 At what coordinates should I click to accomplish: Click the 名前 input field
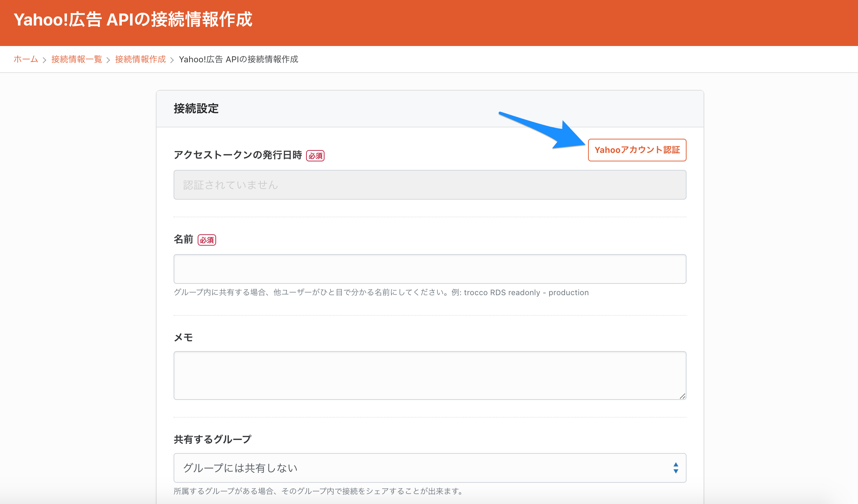(430, 269)
